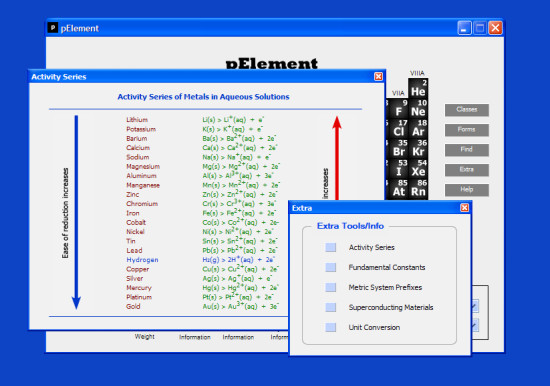Click the Iodine (I) element tile

click(x=398, y=168)
